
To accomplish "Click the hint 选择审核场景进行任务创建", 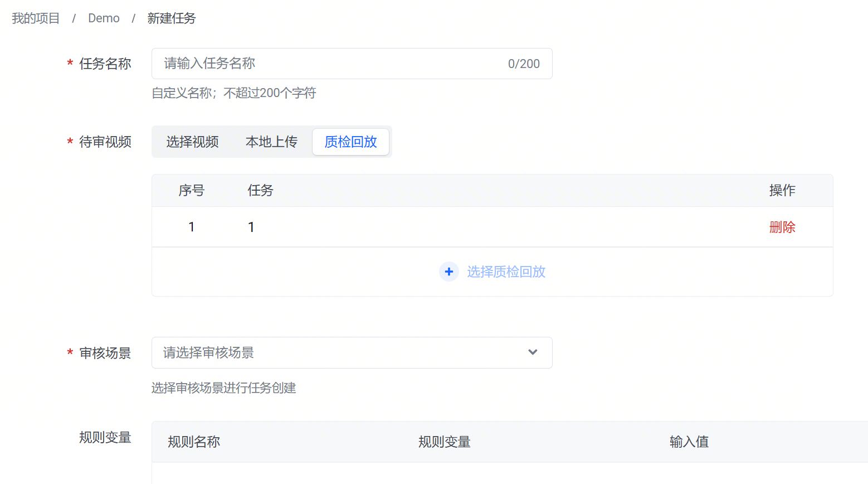I will coord(223,388).
